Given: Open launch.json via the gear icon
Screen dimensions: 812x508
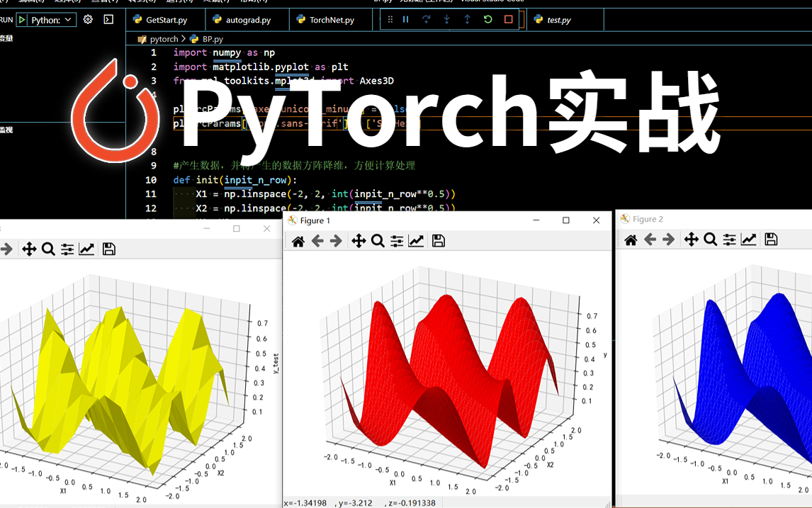Looking at the screenshot, I should coord(88,20).
